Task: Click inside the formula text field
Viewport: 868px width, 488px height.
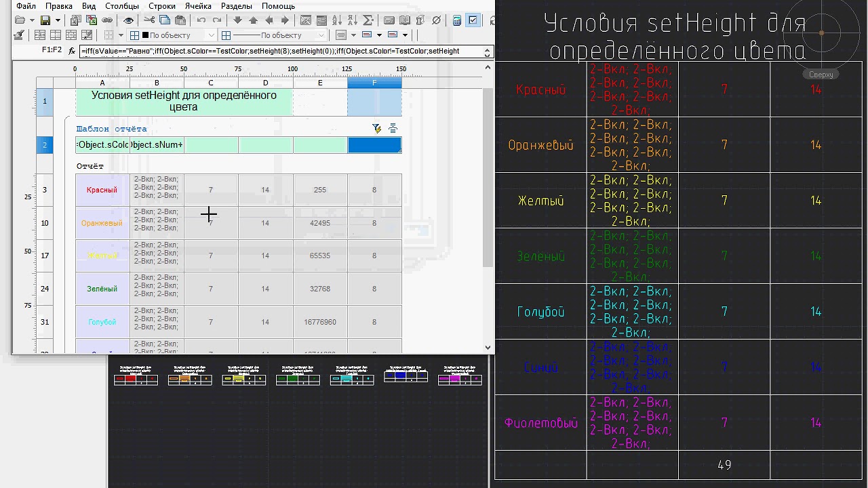Action: pyautogui.click(x=280, y=51)
